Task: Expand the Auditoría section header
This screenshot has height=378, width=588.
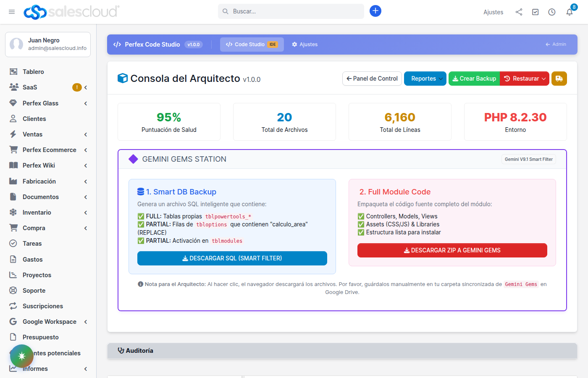Action: tap(139, 351)
